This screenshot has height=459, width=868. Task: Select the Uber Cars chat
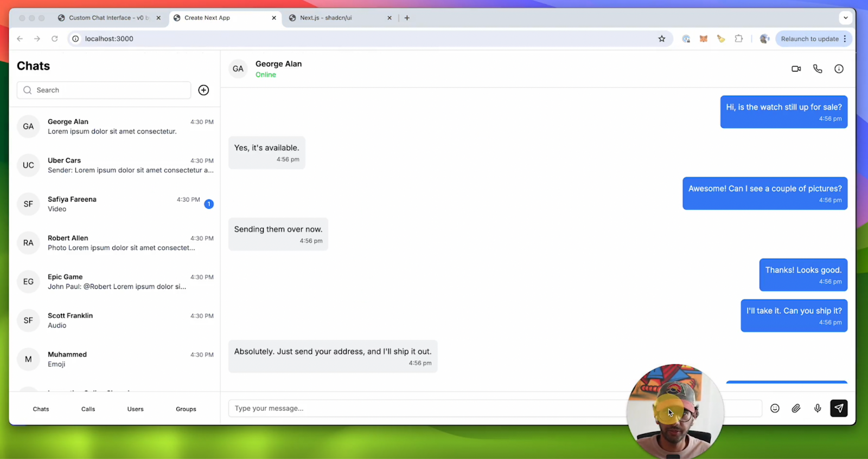click(x=115, y=165)
